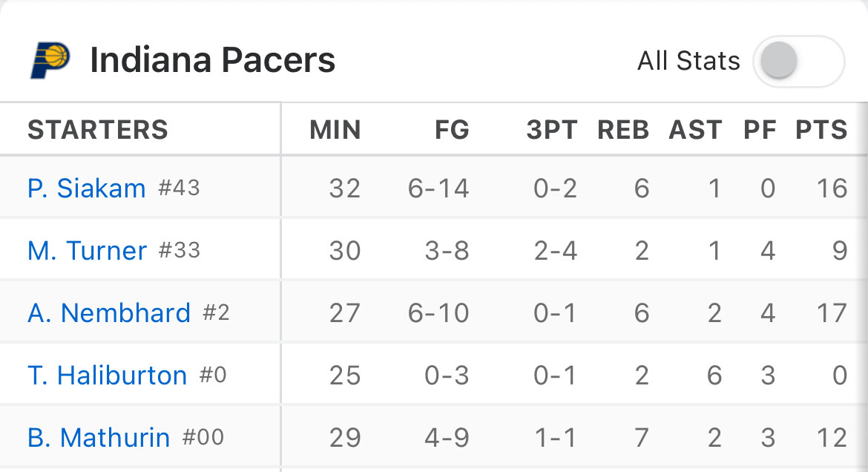Click the Indiana Pacers team logo

pos(50,61)
